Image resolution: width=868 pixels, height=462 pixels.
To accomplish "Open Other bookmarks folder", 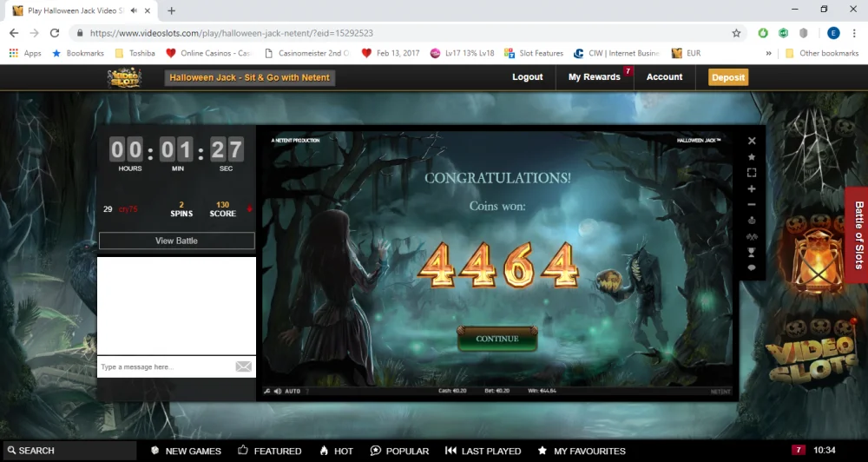I will [822, 53].
